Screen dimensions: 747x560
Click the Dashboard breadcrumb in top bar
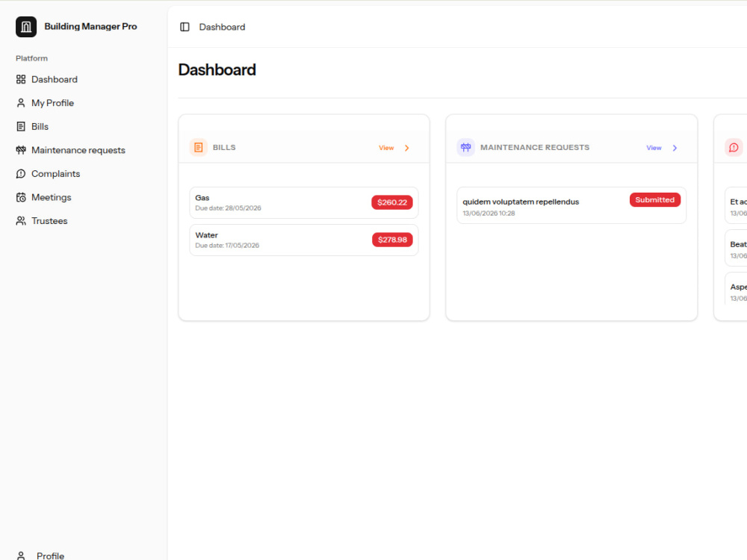222,27
